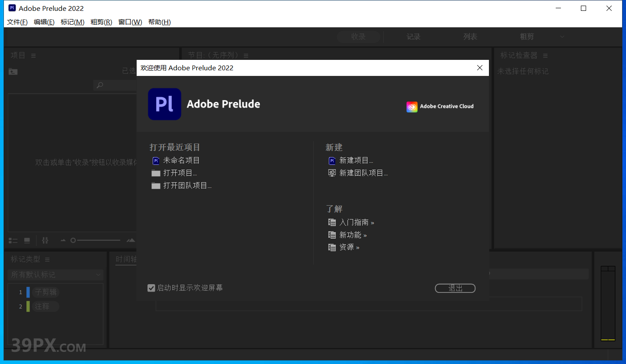
Task: Click the parent folder icon in 项目 panel
Action: (x=13, y=72)
